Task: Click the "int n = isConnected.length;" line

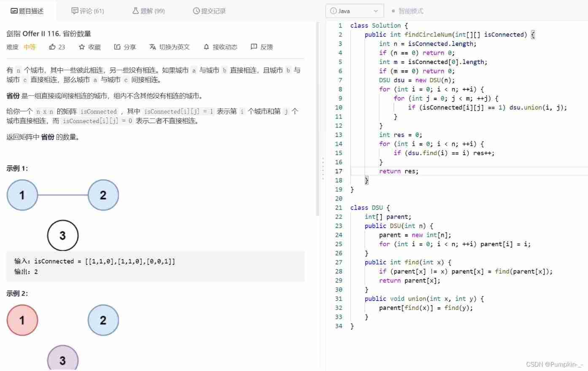Action: click(428, 44)
